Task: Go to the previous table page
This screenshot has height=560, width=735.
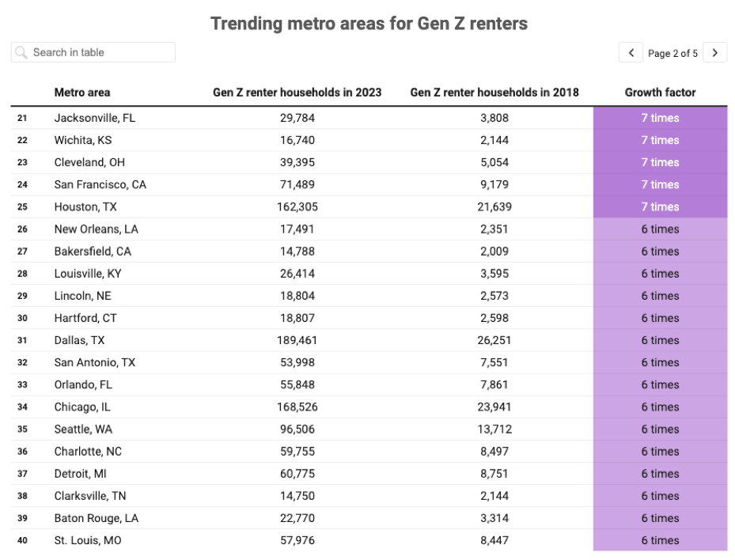Action: click(631, 52)
